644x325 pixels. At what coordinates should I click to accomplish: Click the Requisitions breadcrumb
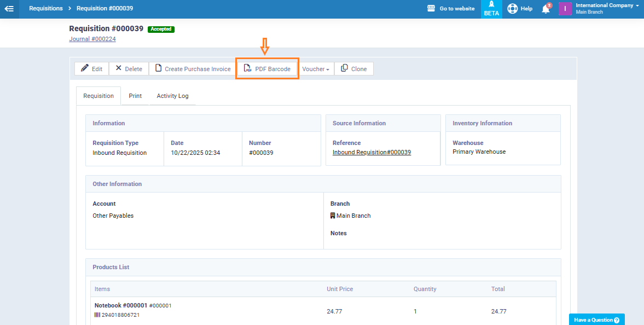(x=46, y=9)
